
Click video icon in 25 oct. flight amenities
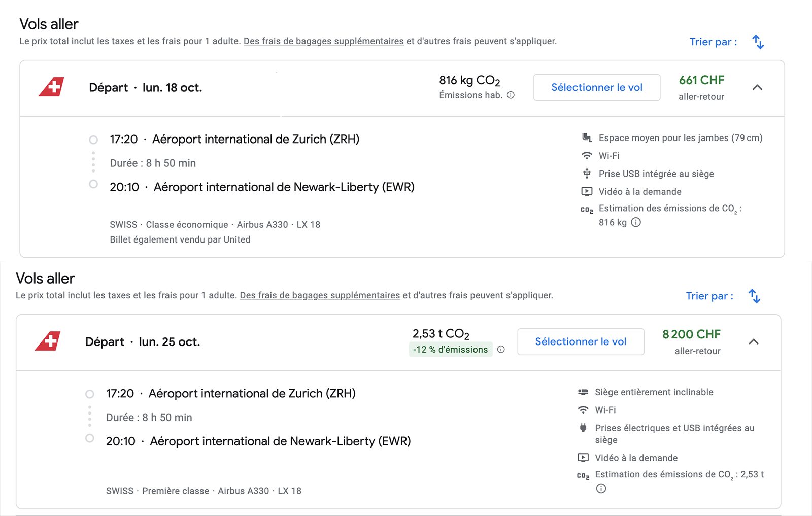(583, 458)
